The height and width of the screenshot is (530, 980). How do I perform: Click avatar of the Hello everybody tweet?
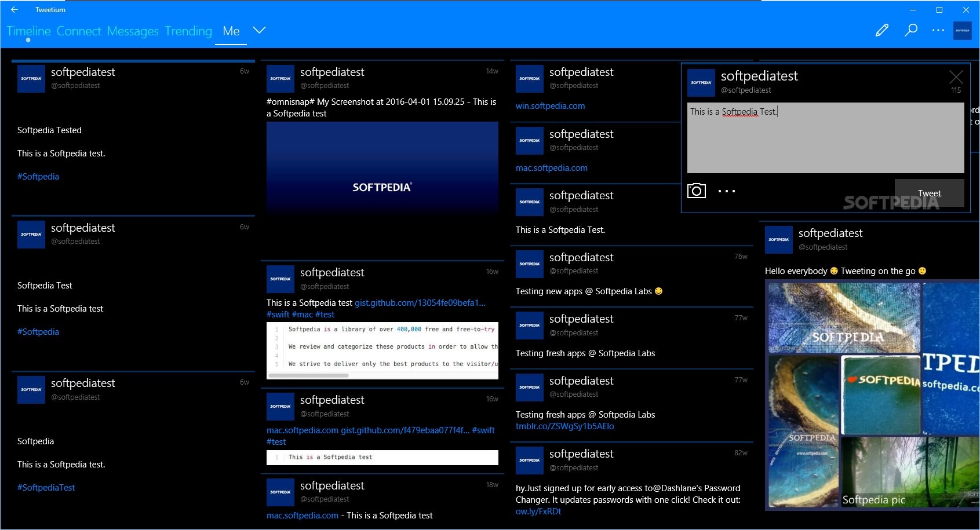779,240
